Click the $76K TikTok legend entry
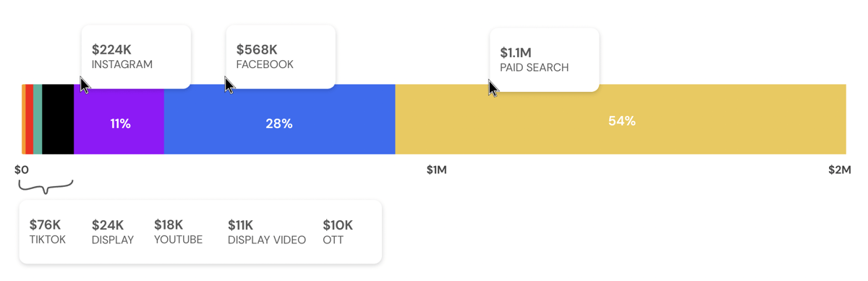This screenshot has width=868, height=281. [x=48, y=232]
